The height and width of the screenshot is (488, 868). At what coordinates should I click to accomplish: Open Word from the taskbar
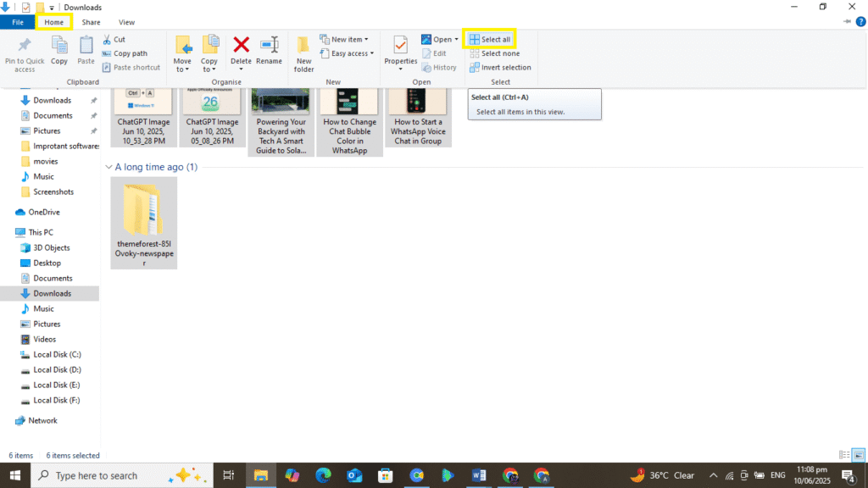[479, 475]
